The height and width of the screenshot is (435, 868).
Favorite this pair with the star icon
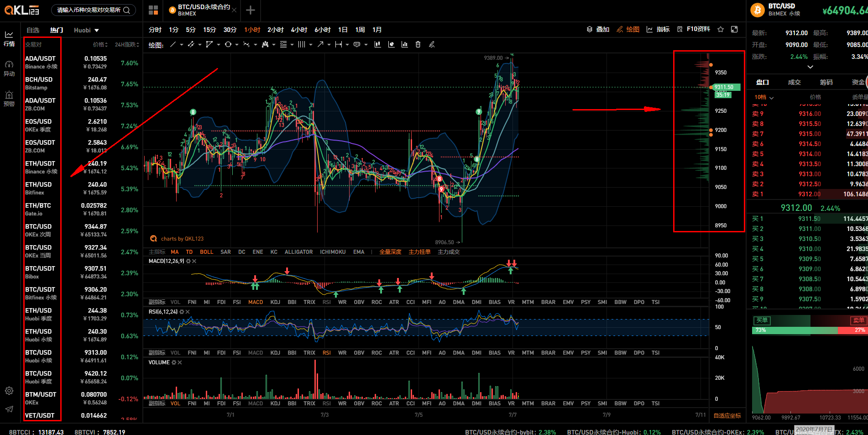point(721,29)
